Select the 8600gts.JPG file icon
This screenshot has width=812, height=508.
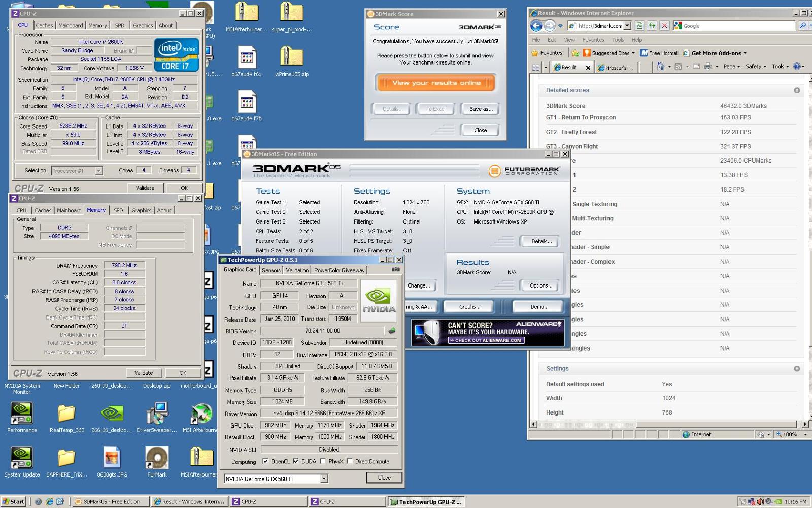pos(112,461)
